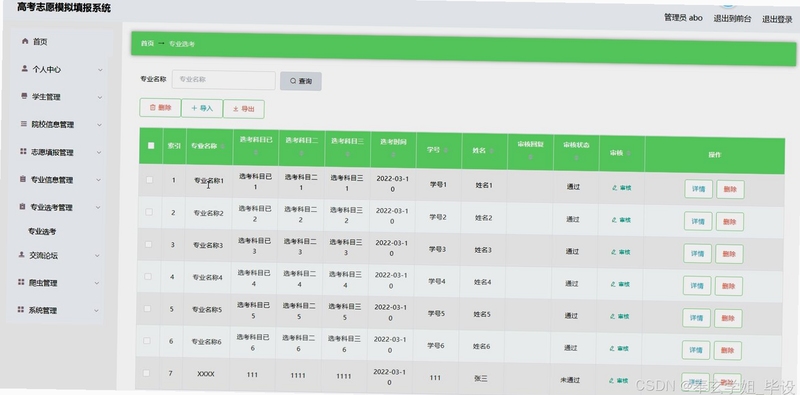Click the grid icon beside 系统管理
This screenshot has width=800, height=395.
pos(20,309)
